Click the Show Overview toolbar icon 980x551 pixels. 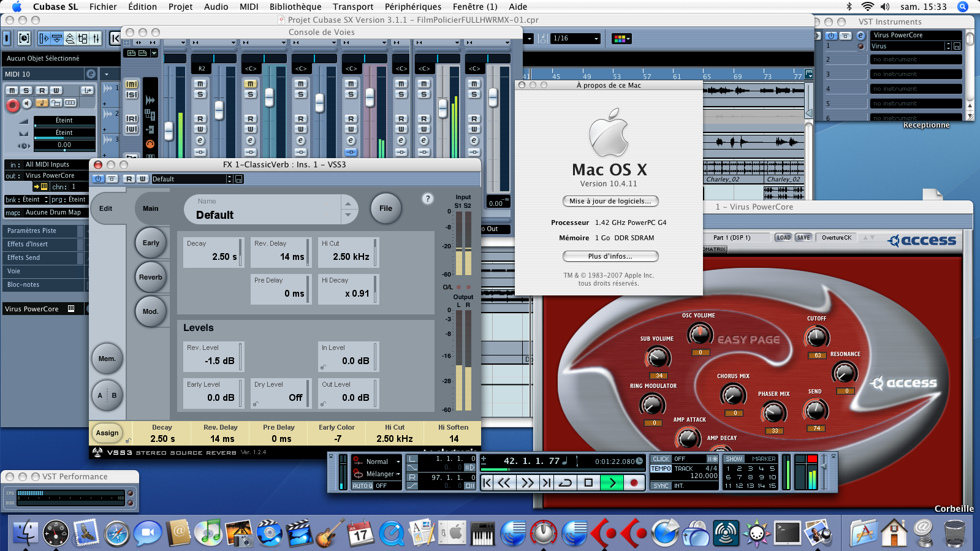click(70, 39)
